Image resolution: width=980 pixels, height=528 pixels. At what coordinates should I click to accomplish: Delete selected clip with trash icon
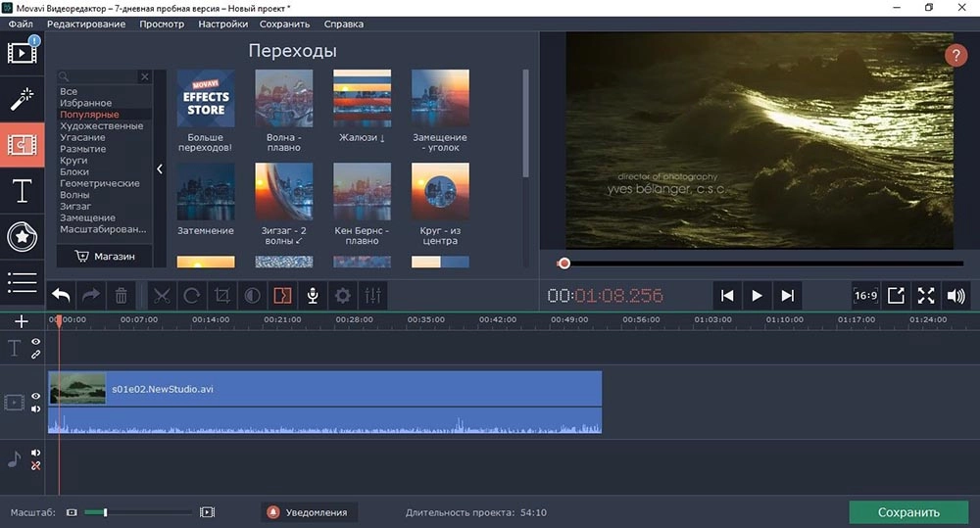121,295
